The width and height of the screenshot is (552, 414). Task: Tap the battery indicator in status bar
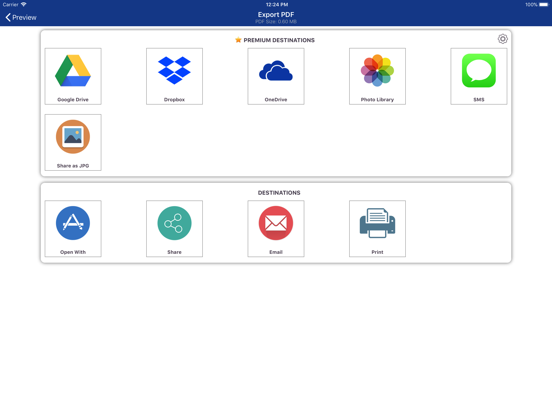tap(544, 5)
